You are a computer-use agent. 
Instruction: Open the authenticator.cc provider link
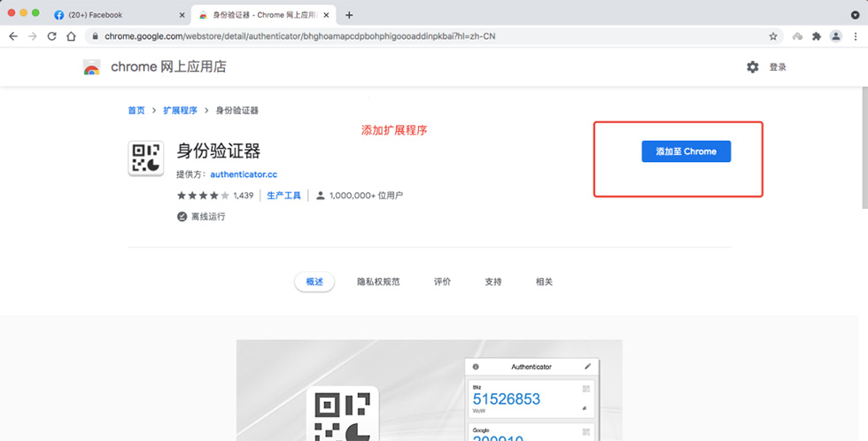pyautogui.click(x=244, y=174)
